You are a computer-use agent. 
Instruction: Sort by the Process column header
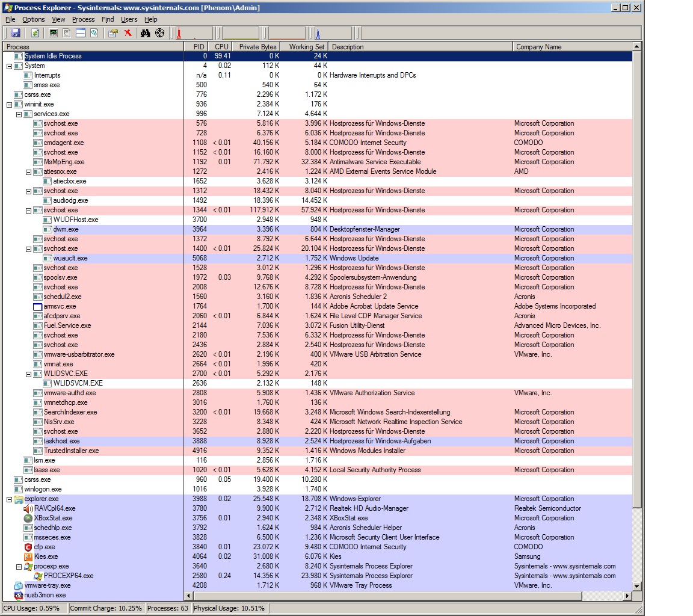tap(93, 47)
